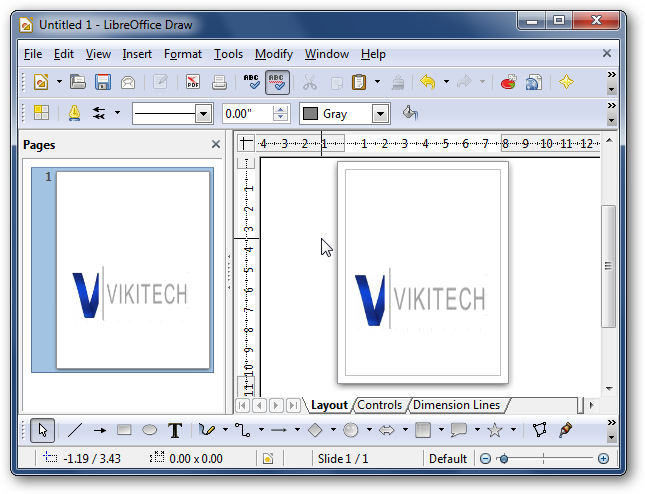Open a file with the Open icon
645x494 pixels.
[x=77, y=82]
